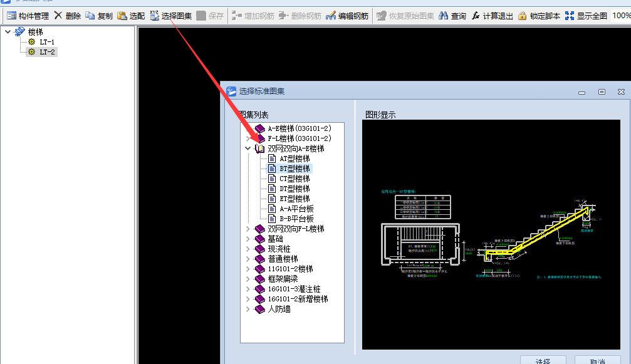Select LT-2 component in tree
631x364 pixels.
click(x=47, y=52)
